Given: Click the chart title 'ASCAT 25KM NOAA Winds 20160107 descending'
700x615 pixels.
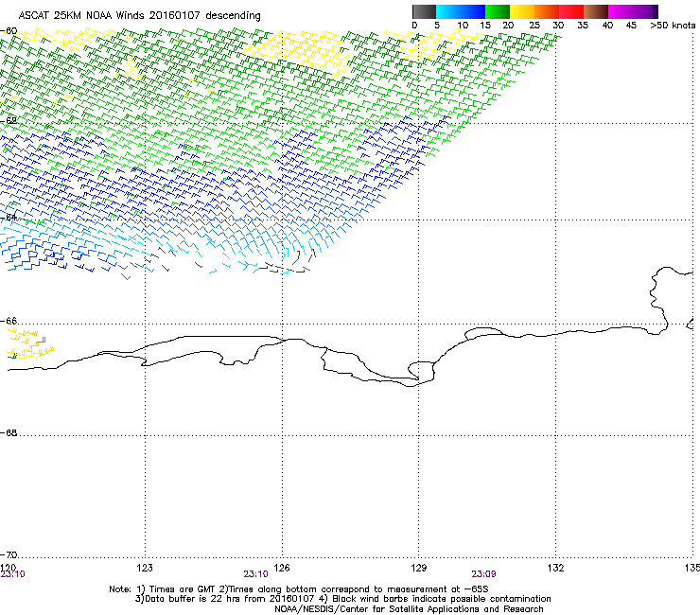Looking at the screenshot, I should click(139, 16).
